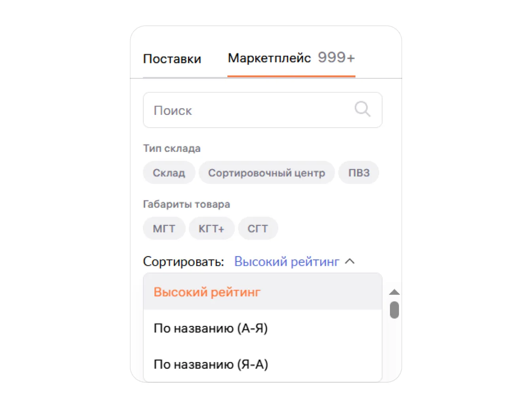Click the scrollbar up arrow

coord(394,292)
